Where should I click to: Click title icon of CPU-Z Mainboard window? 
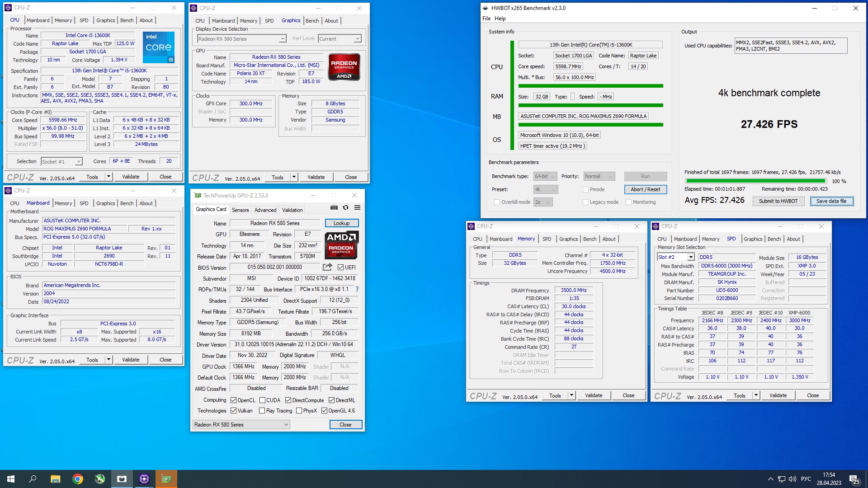[8, 191]
